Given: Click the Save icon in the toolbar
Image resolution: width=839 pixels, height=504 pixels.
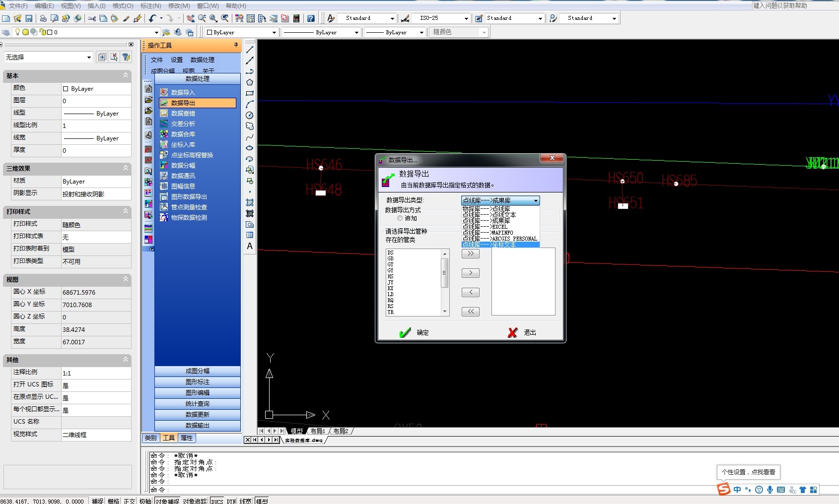Looking at the screenshot, I should point(29,18).
